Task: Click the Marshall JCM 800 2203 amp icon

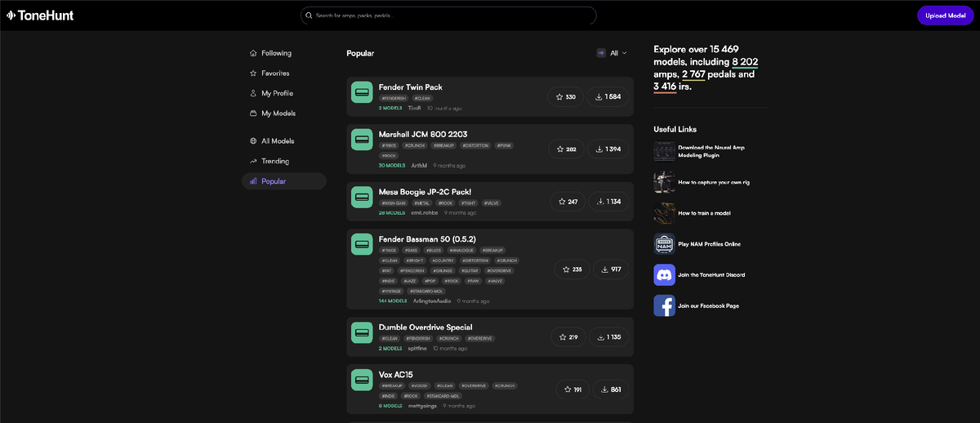Action: click(362, 139)
